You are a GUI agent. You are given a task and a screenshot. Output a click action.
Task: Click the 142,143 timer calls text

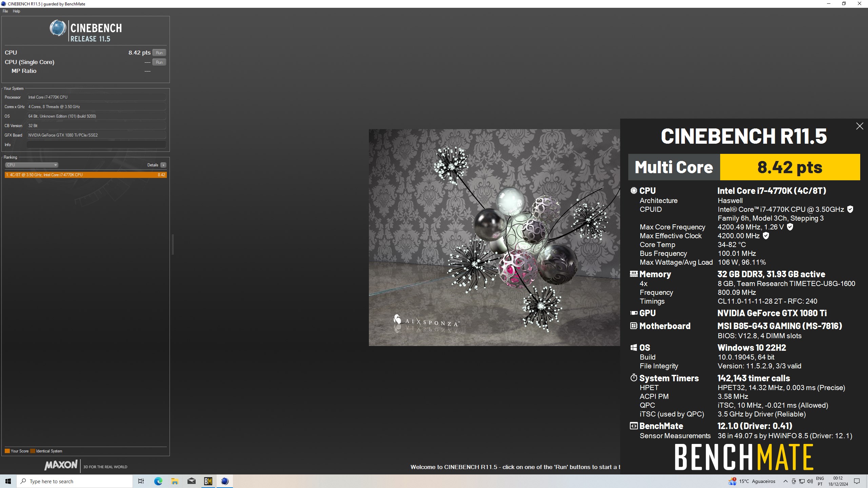(x=754, y=378)
